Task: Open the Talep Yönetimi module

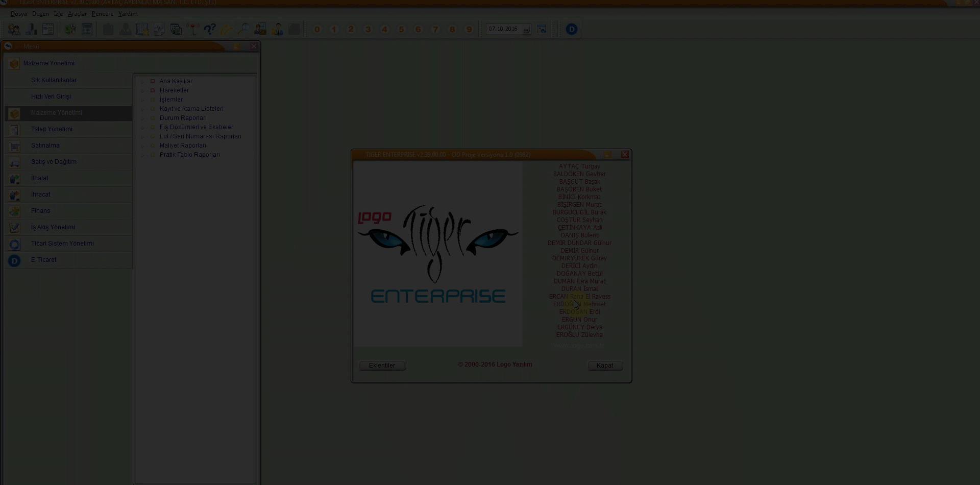Action: click(68, 129)
